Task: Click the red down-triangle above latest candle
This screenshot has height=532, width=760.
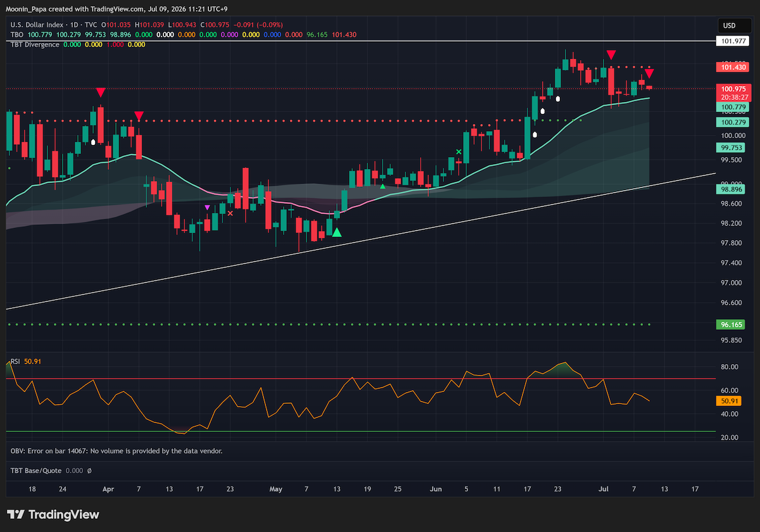Action: 649,74
